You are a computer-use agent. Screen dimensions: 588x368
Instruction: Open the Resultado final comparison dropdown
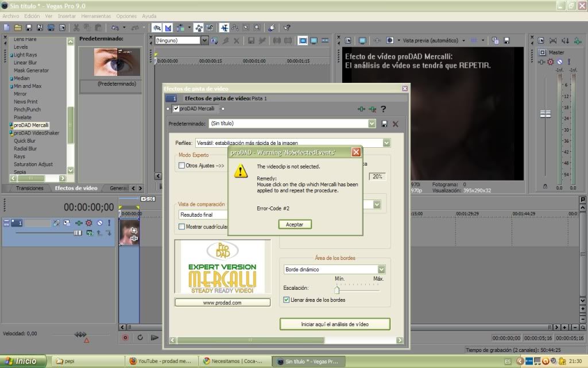(x=203, y=215)
